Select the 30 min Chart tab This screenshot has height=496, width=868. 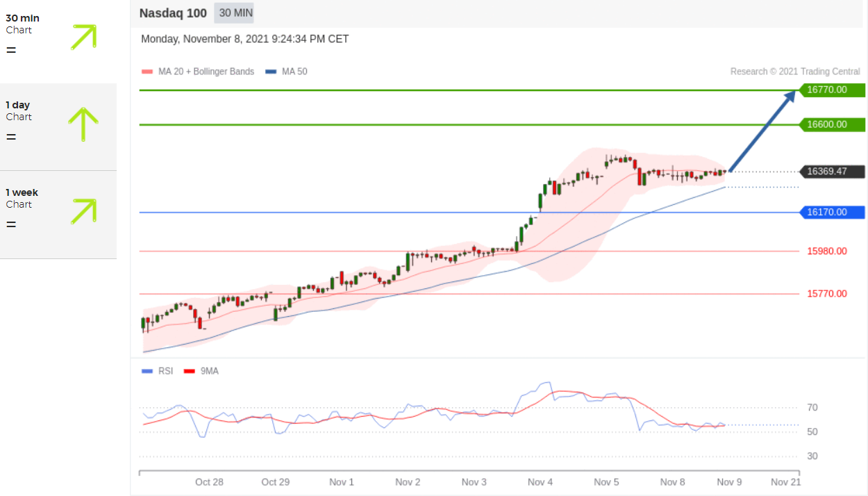(x=58, y=42)
